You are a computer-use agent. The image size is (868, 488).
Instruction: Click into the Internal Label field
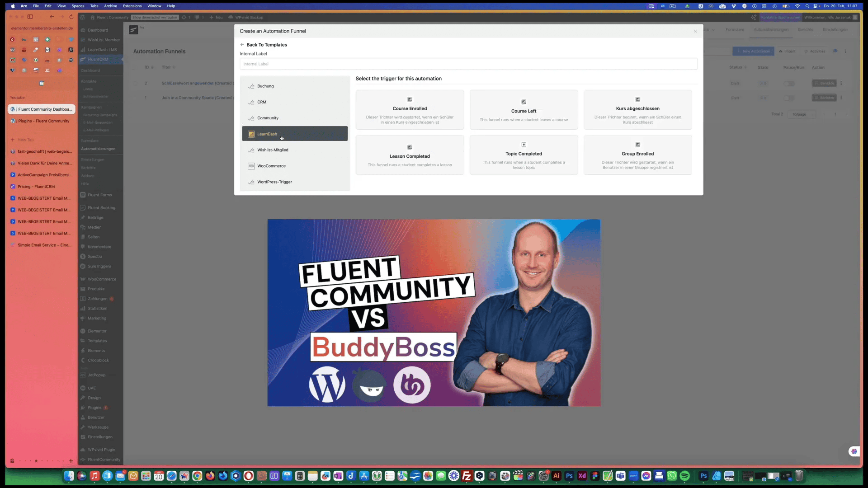click(x=468, y=64)
